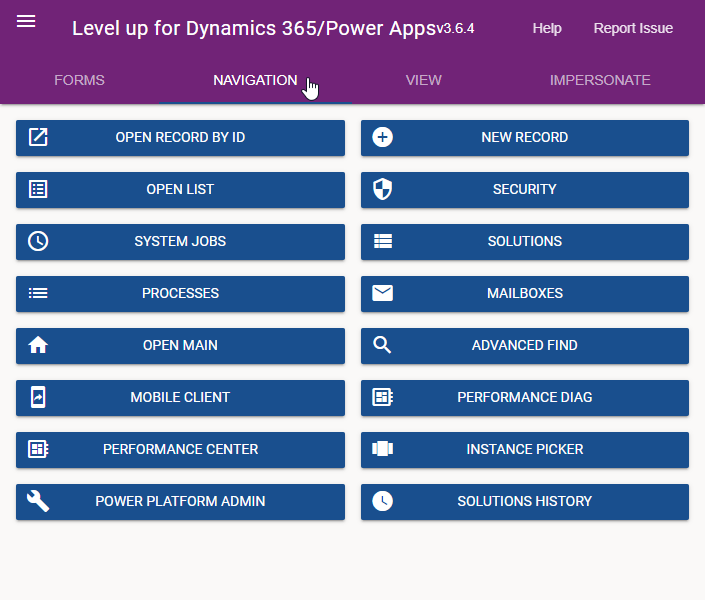Open the Help link
705x600 pixels.
547,28
